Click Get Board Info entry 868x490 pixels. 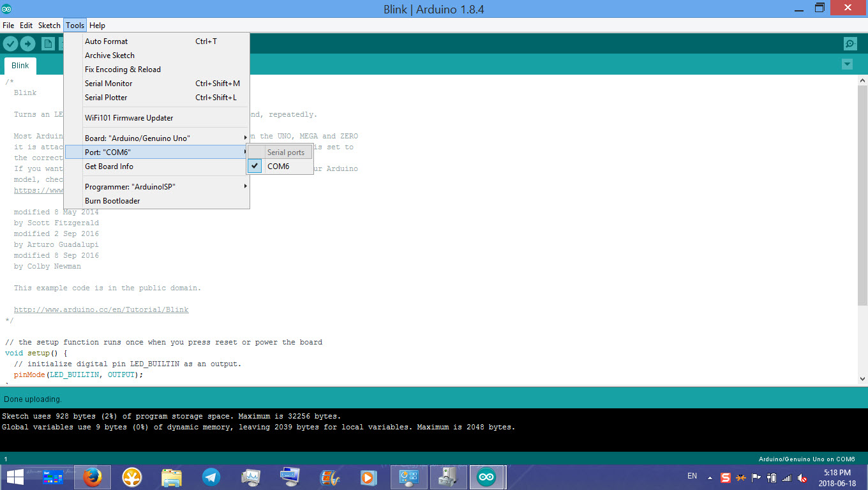tap(156, 167)
